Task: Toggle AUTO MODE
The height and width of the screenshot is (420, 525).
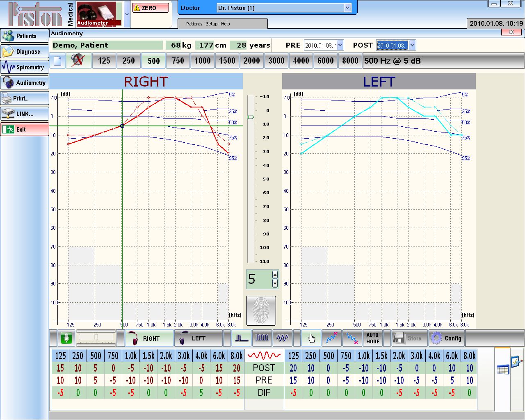Action: (373, 338)
